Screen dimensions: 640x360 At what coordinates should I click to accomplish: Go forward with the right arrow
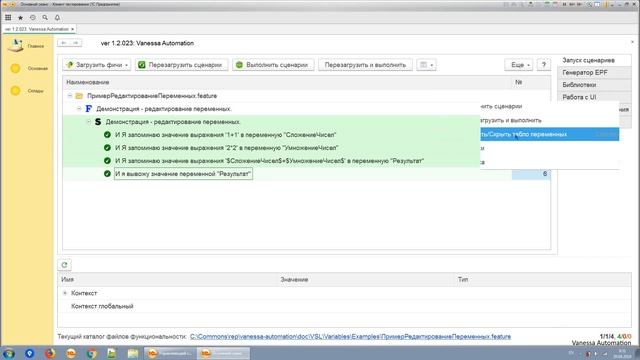click(76, 43)
